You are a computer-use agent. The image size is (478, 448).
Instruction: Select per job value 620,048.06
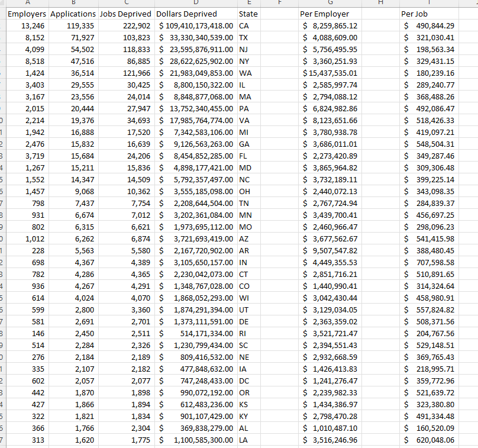point(429,440)
